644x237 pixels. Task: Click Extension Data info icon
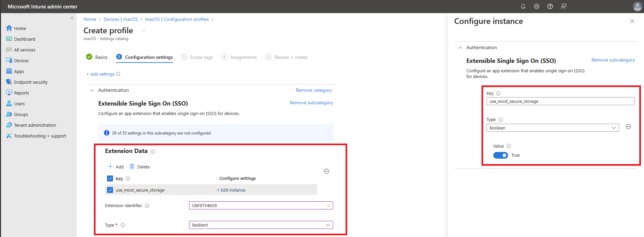[x=153, y=152]
